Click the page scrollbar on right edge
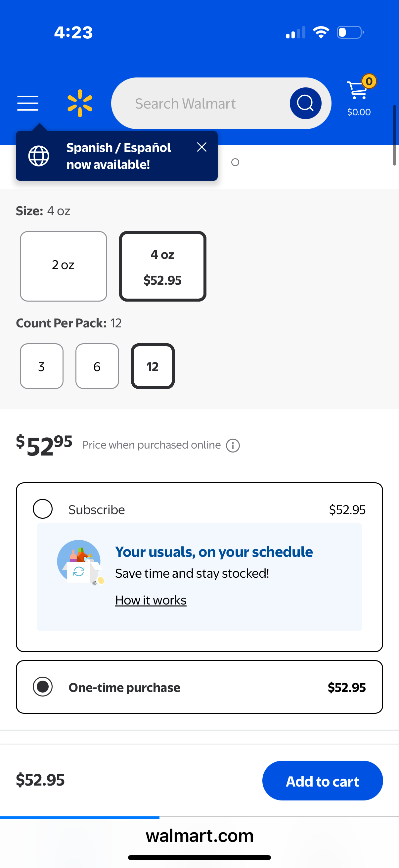The image size is (399, 868). [394, 135]
